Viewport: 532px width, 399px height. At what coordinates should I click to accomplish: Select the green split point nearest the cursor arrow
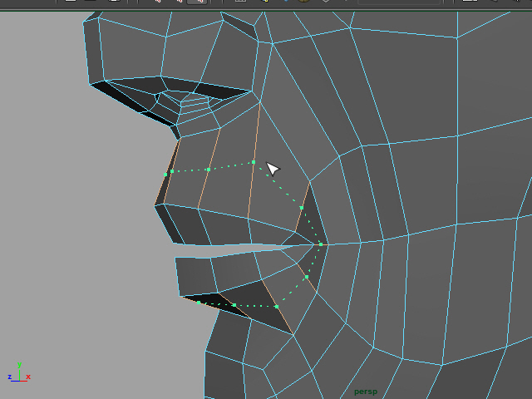pos(254,162)
